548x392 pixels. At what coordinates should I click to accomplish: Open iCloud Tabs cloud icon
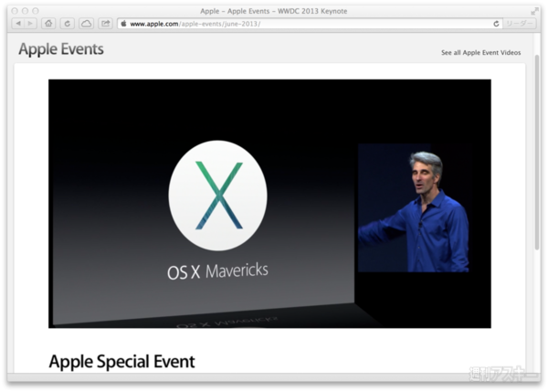click(x=86, y=24)
